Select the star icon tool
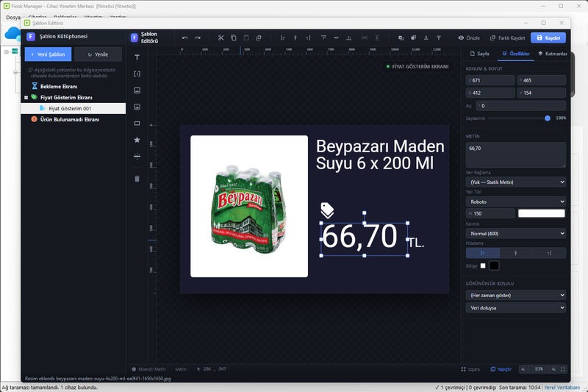588x392 pixels. (137, 140)
